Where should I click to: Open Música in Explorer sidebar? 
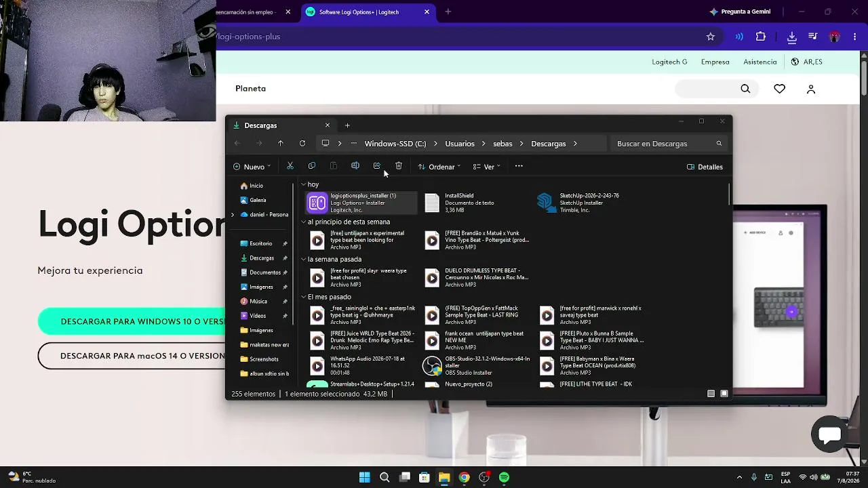point(258,301)
